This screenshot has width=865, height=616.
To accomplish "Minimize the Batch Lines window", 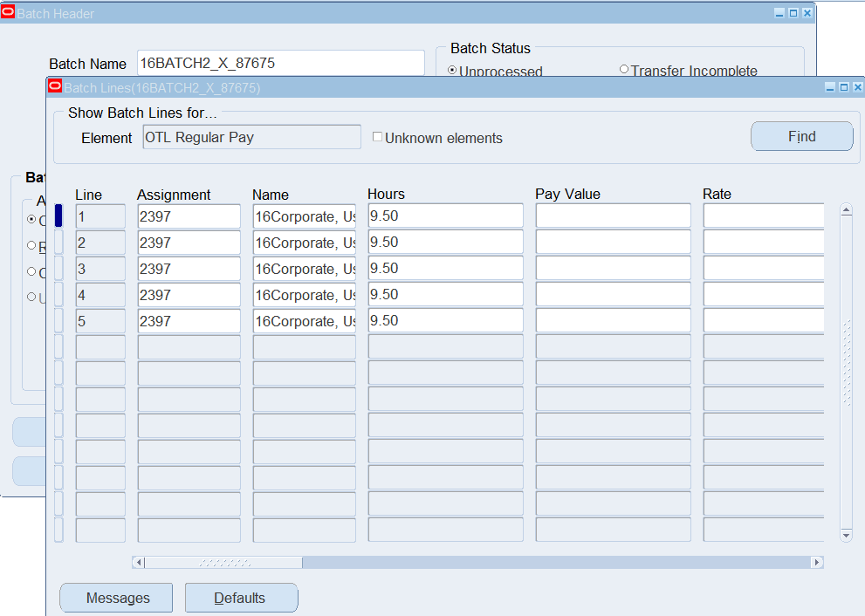I will (830, 87).
